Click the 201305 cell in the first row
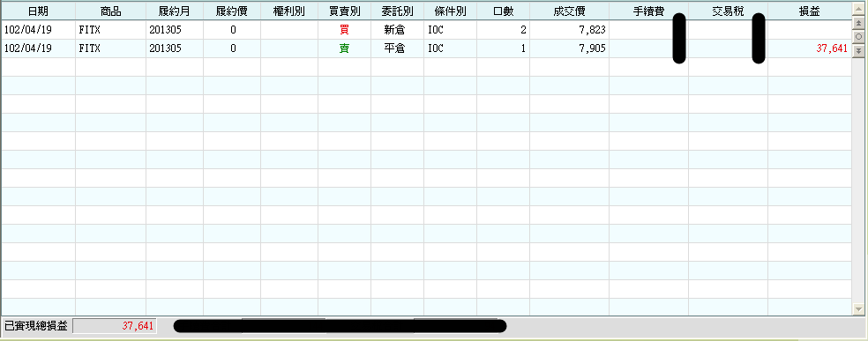 click(175, 30)
